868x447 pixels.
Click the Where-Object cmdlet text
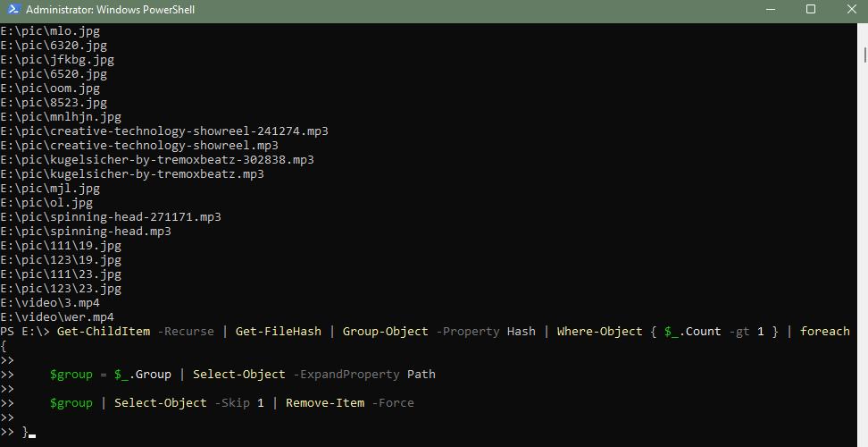tap(599, 332)
